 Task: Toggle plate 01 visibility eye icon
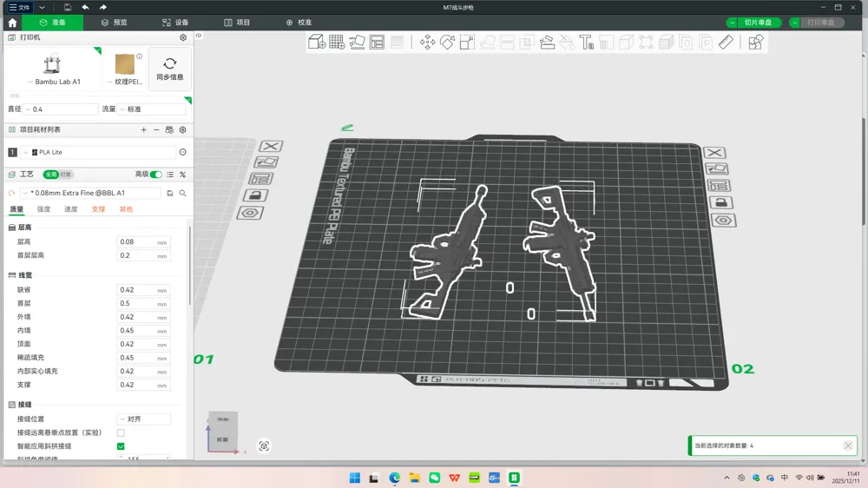click(250, 214)
